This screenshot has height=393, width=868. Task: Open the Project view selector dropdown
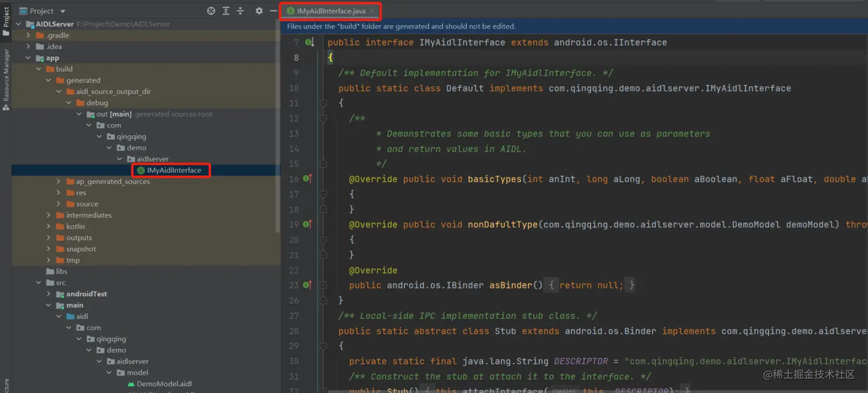tap(42, 11)
